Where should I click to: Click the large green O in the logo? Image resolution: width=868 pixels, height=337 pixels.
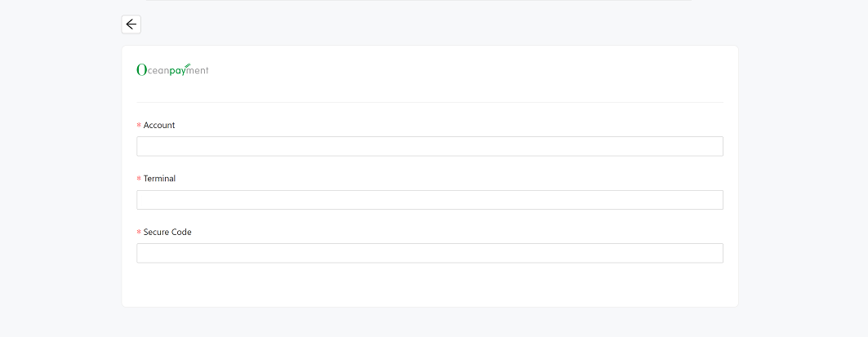tap(141, 70)
